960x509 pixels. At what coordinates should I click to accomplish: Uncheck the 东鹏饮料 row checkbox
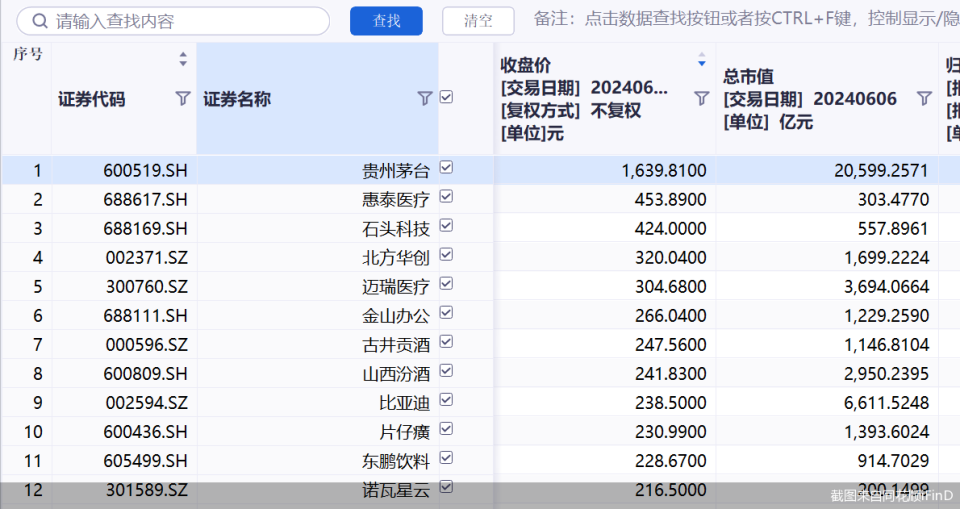(446, 458)
